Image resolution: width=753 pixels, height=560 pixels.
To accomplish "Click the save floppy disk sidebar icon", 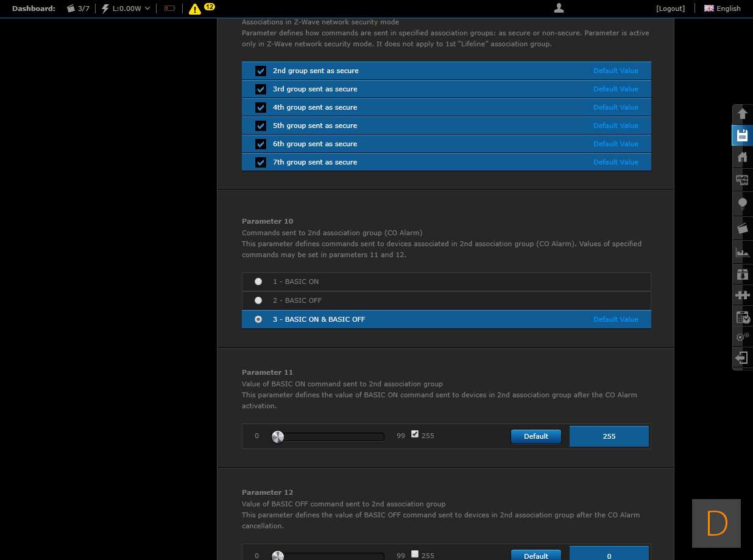I will (742, 135).
